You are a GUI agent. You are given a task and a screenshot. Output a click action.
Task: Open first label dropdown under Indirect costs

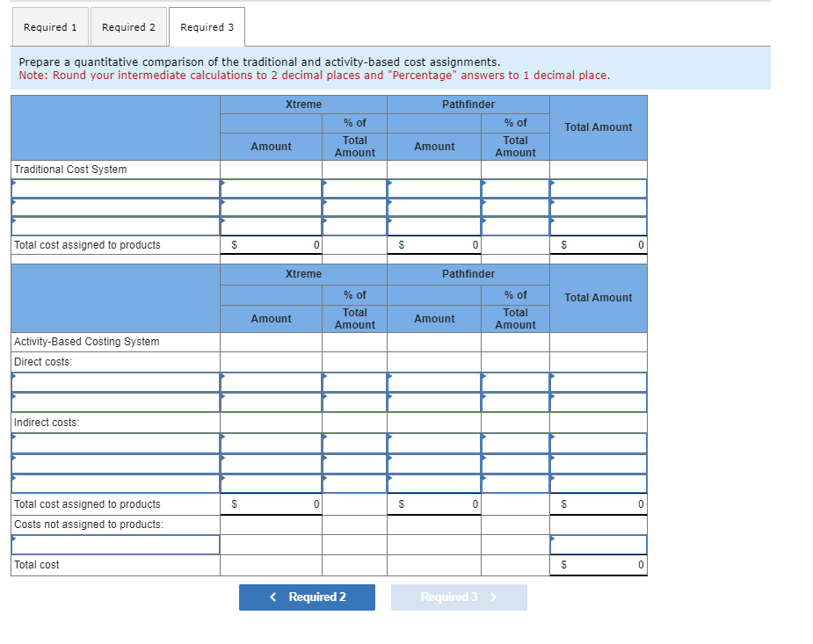tap(115, 444)
